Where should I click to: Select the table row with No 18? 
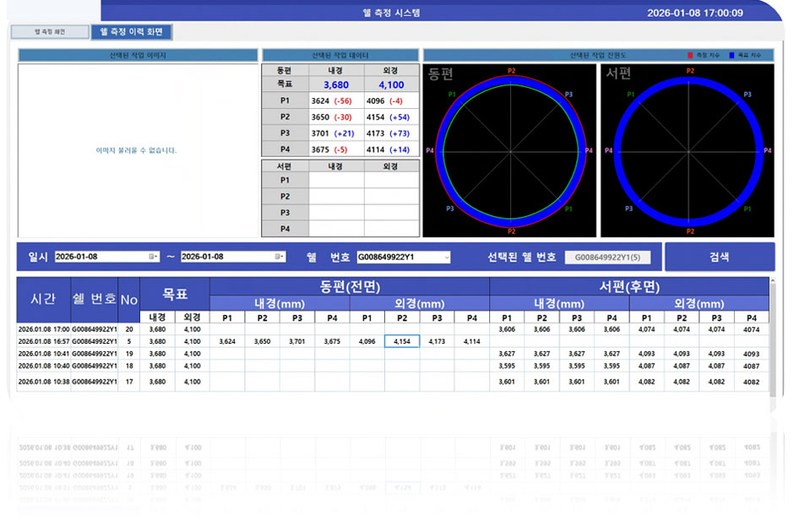click(393, 366)
